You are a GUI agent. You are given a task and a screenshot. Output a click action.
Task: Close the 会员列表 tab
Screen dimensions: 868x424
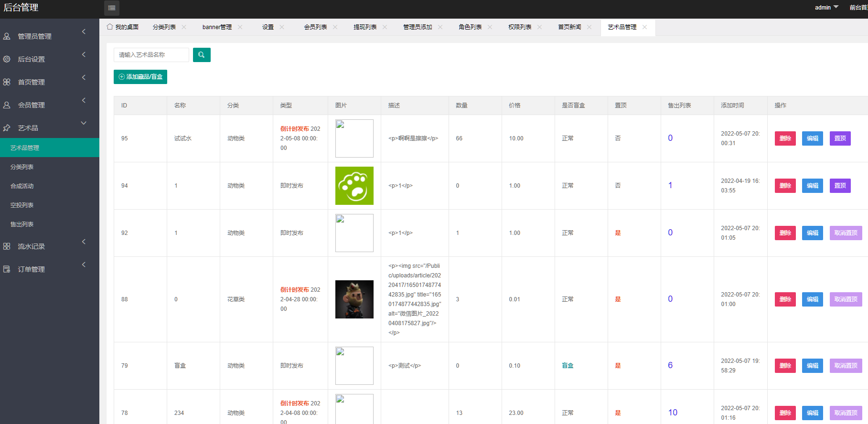pyautogui.click(x=335, y=27)
